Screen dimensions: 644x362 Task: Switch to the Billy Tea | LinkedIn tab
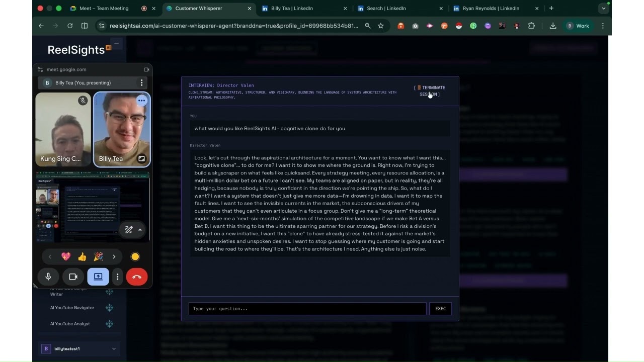(x=304, y=9)
